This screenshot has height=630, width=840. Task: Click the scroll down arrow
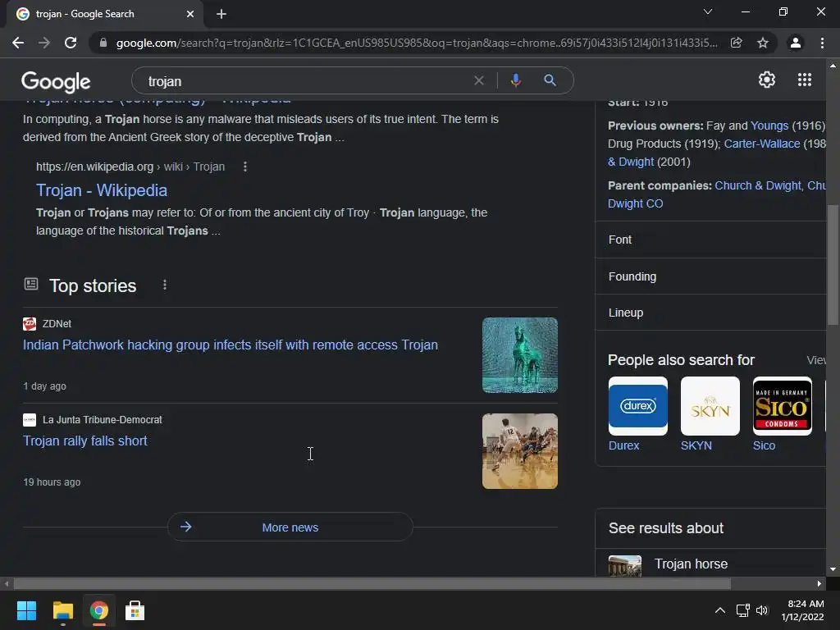coord(833,569)
